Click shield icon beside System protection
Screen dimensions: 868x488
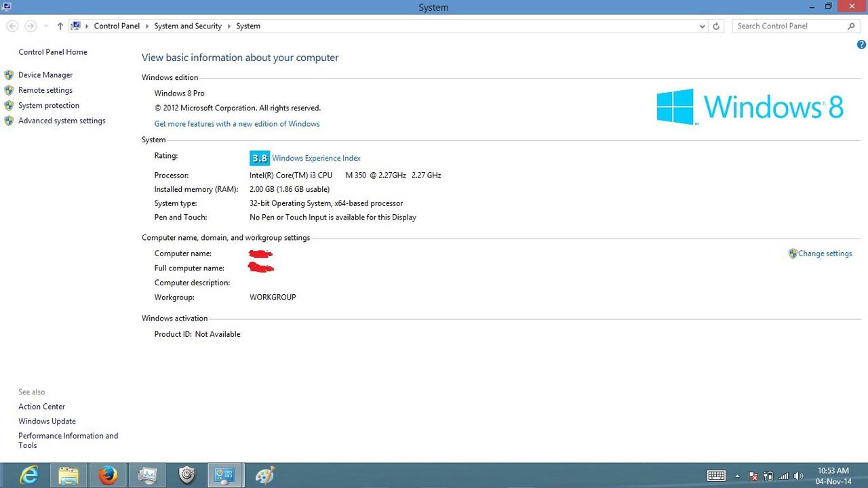(x=9, y=105)
